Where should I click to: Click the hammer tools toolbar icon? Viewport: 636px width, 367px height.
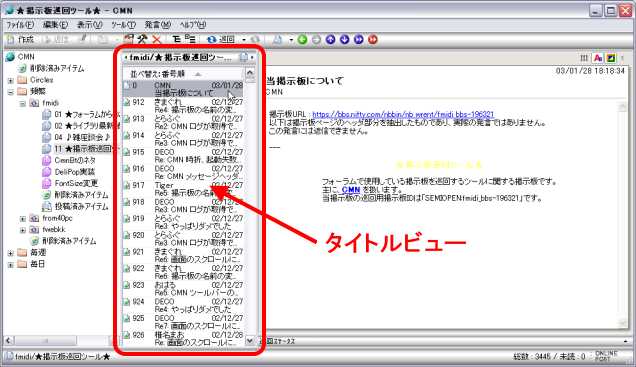coord(142,39)
